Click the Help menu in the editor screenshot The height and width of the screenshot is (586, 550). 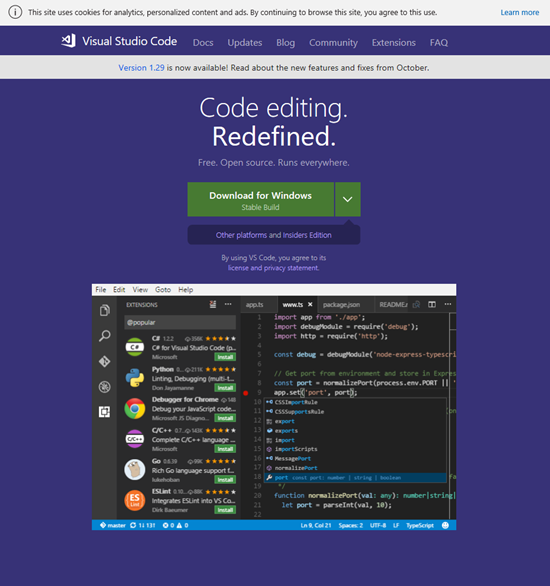coord(186,290)
